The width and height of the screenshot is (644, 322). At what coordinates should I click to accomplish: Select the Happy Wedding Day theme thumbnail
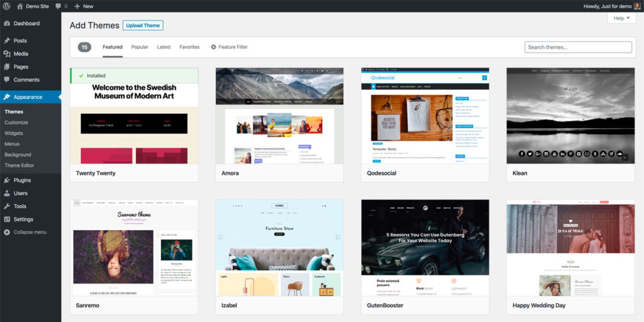click(570, 248)
